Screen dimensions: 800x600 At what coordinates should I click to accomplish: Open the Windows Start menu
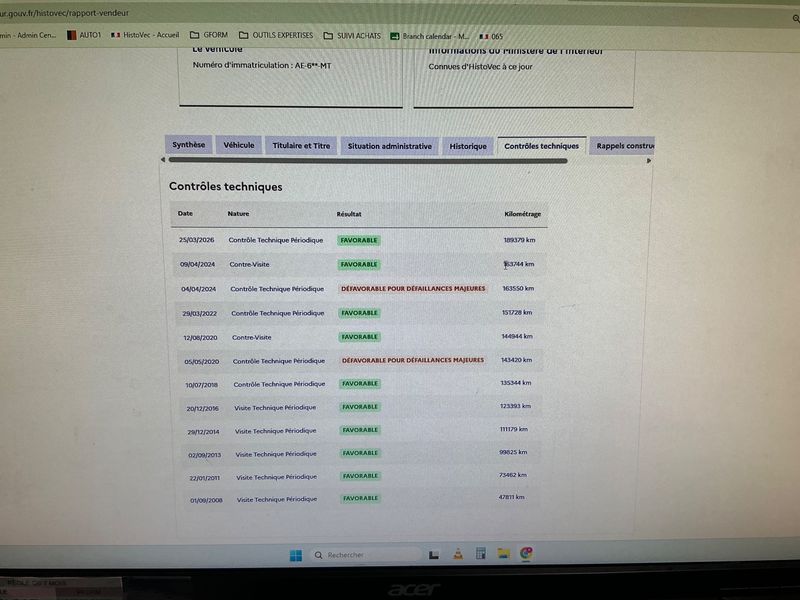(296, 555)
